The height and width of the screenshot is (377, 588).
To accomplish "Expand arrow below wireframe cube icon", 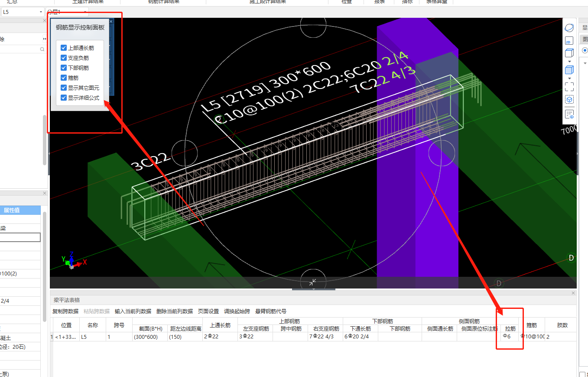I will (x=569, y=62).
